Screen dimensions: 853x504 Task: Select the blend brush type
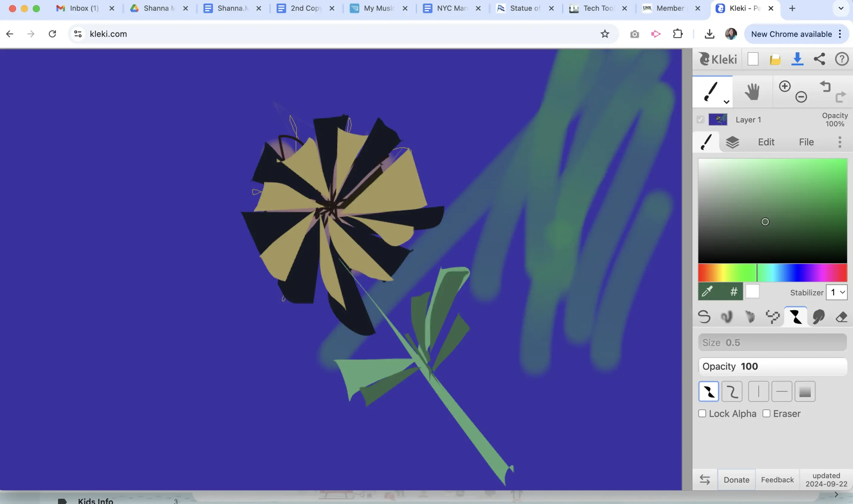click(x=727, y=317)
